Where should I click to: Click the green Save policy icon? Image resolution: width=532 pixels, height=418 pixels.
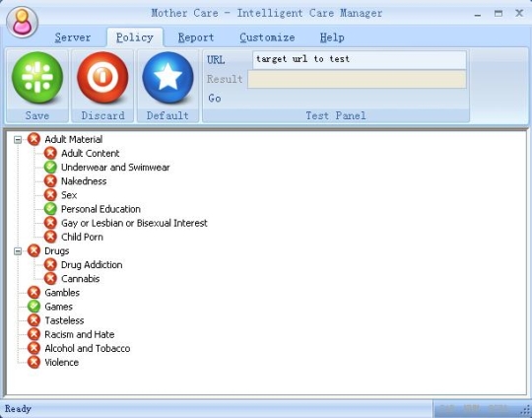[x=37, y=78]
